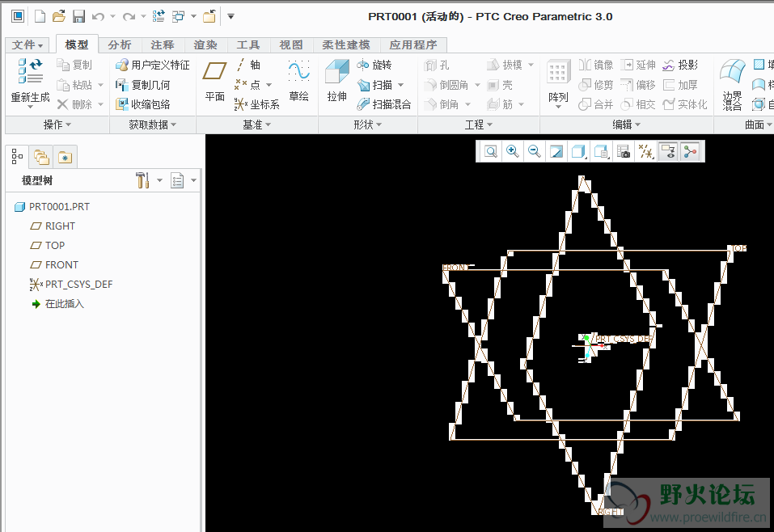Expand the 编辑 group dropdown
The width and height of the screenshot is (774, 532).
(x=627, y=125)
